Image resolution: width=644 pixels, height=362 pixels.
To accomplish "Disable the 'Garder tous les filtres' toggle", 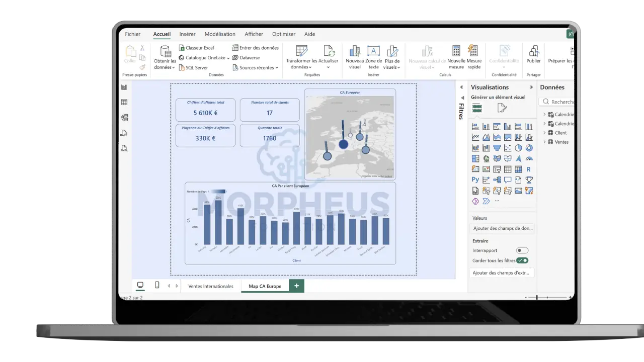I will click(522, 260).
